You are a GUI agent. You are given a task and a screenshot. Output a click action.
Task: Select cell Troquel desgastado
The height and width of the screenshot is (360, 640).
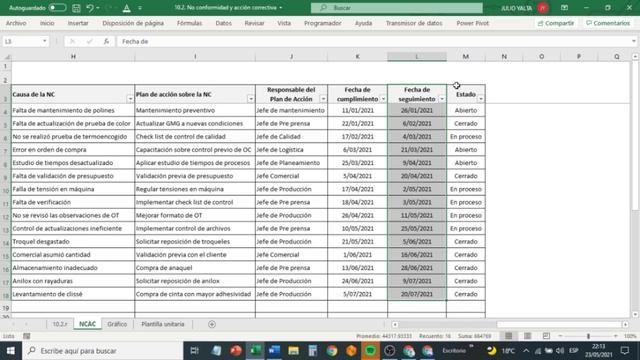coord(73,242)
